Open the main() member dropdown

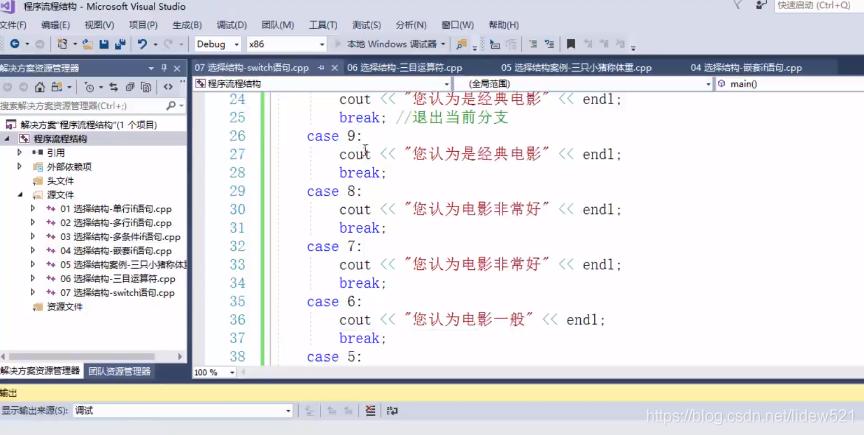[789, 84]
